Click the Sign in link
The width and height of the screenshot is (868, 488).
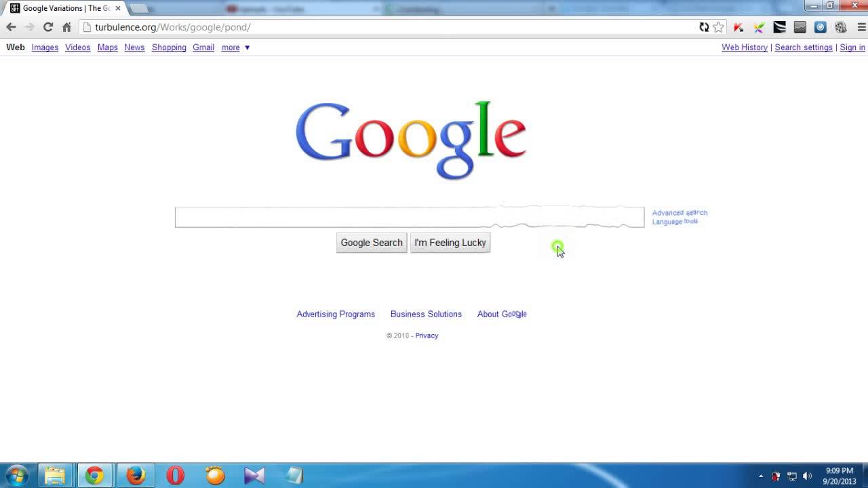[852, 47]
